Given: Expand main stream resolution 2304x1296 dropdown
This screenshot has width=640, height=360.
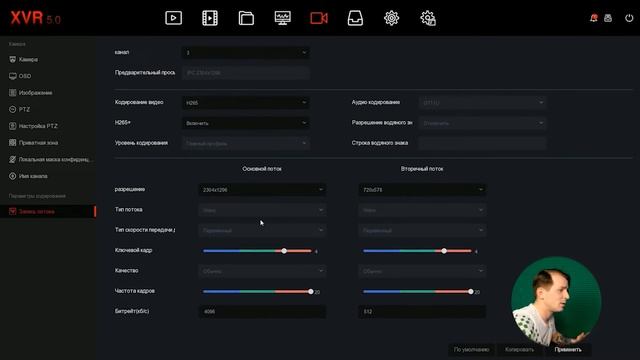Looking at the screenshot, I should pos(262,189).
